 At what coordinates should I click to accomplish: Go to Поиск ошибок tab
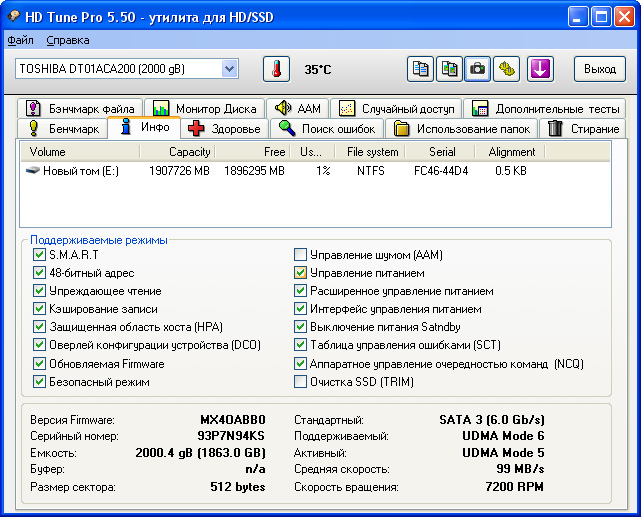(x=326, y=129)
